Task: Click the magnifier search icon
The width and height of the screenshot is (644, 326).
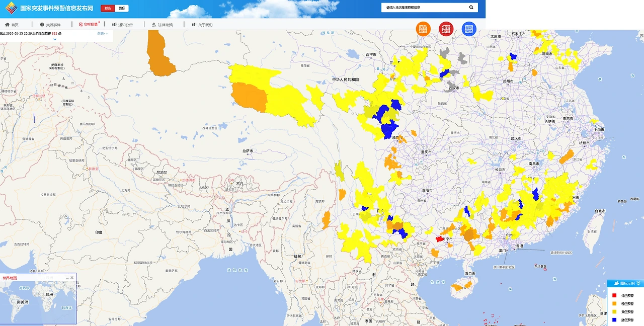Action: pyautogui.click(x=471, y=8)
